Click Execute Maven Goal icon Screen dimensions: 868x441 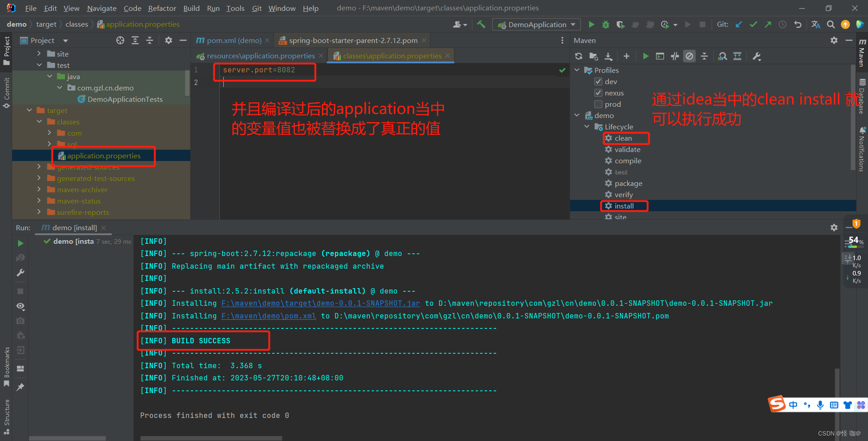tap(660, 56)
